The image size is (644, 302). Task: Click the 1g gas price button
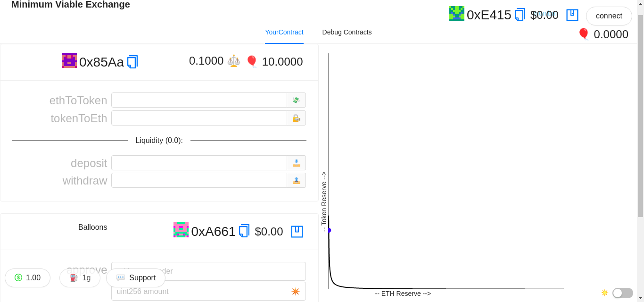(x=80, y=278)
